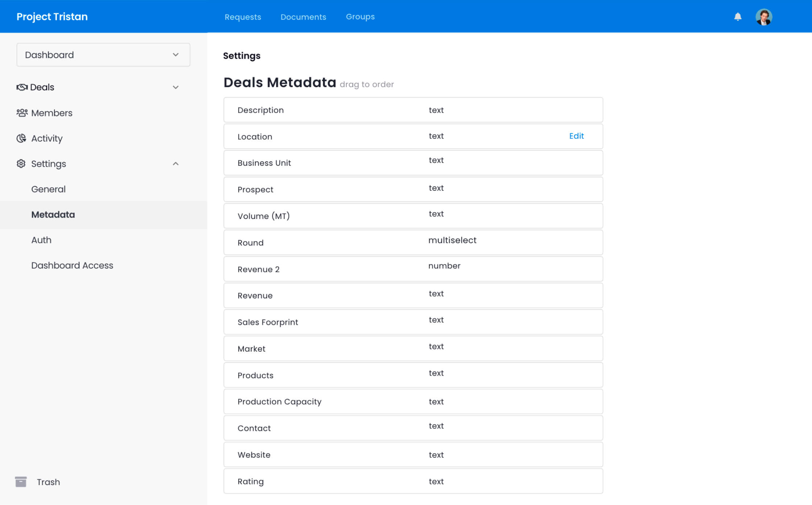Screen dimensions: 812x505
Task: Select the Auth settings sub-item
Action: tap(41, 240)
